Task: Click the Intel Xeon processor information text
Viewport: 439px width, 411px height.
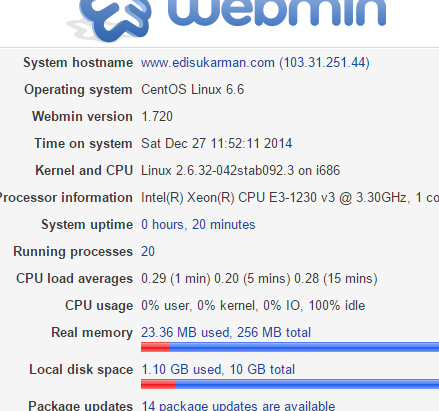Action: tap(290, 198)
